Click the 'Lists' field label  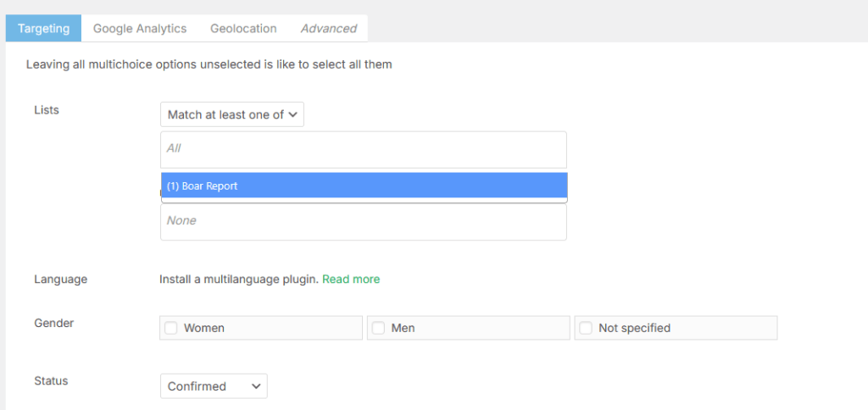point(47,109)
